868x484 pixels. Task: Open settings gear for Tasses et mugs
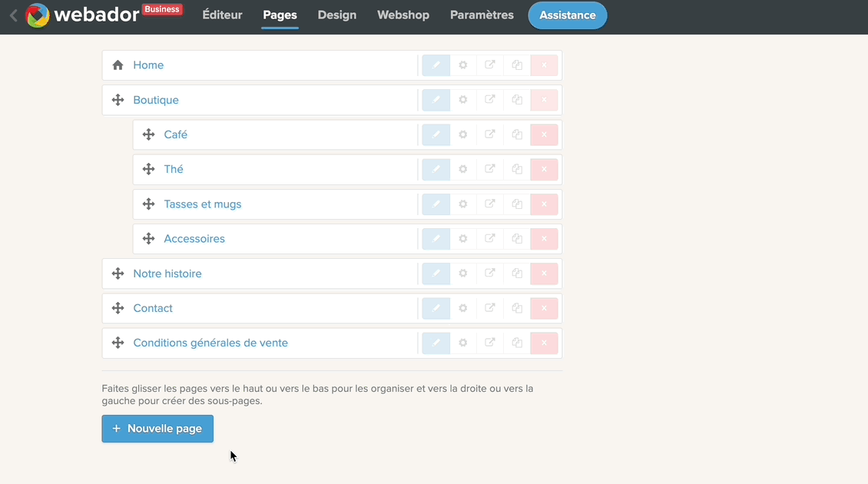(463, 204)
